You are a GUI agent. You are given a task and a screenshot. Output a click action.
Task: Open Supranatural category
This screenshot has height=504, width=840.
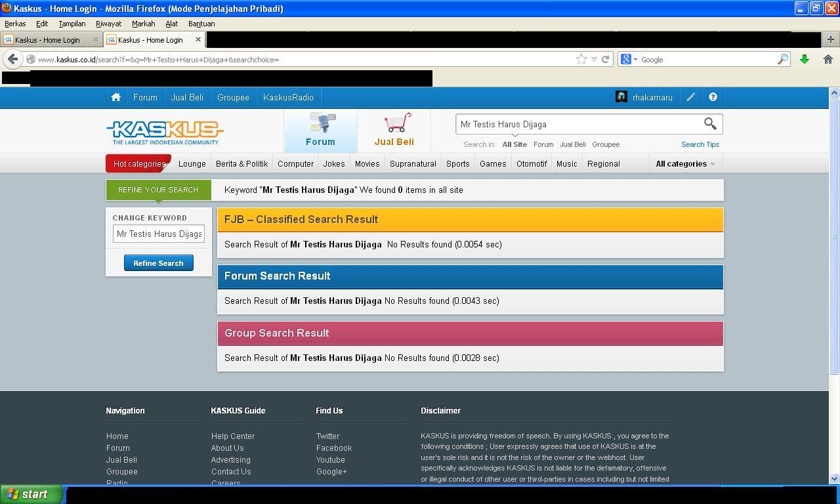click(x=413, y=163)
